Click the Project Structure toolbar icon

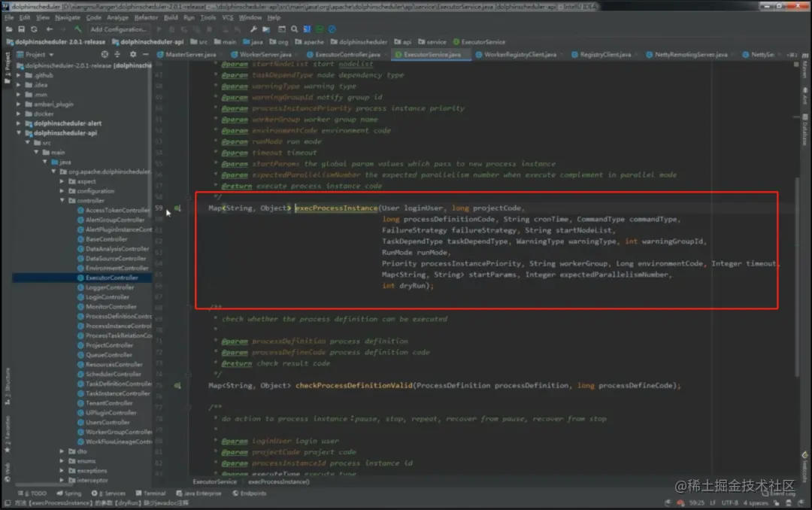266,29
